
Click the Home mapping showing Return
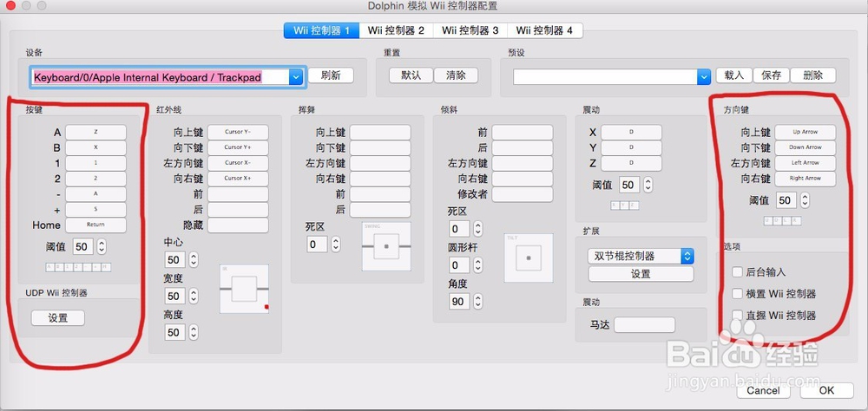pyautogui.click(x=95, y=225)
